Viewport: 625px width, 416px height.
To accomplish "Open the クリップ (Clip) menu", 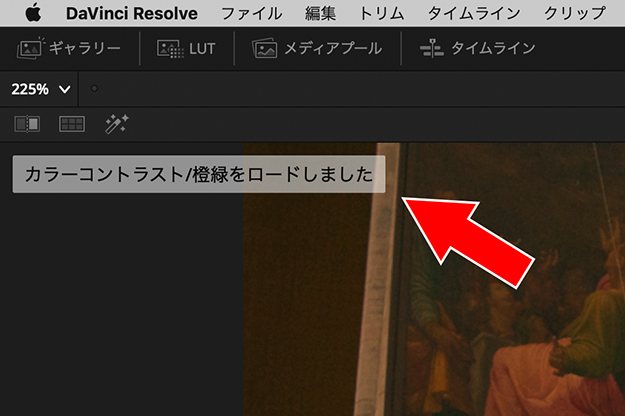I will pyautogui.click(x=574, y=13).
